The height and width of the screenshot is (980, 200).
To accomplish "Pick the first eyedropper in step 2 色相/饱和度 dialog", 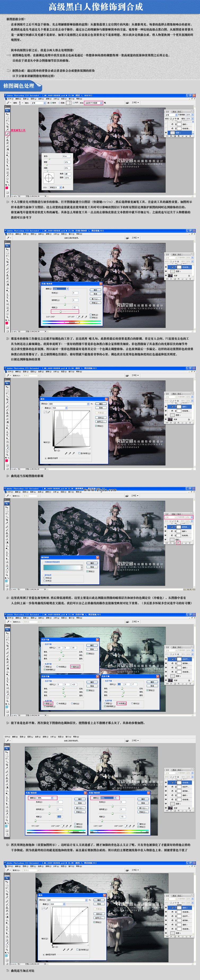I will (79, 317).
